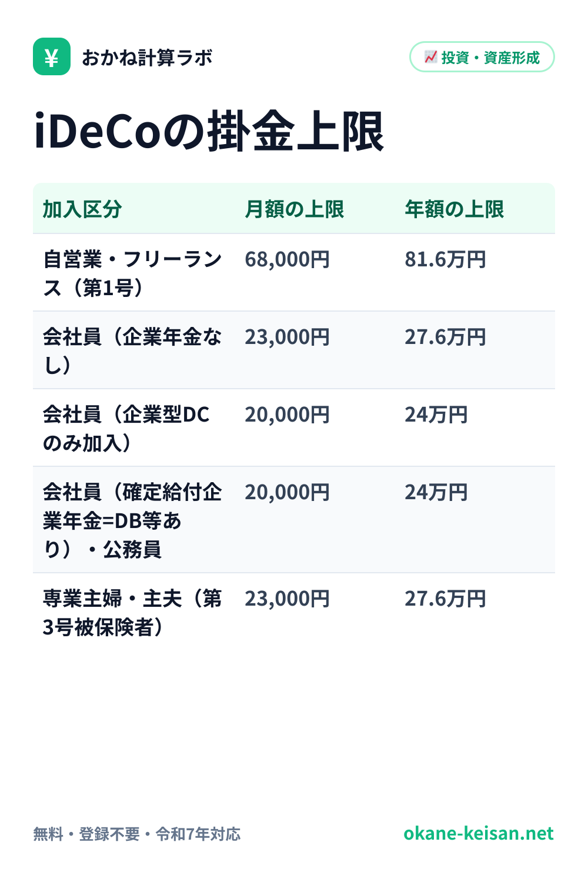Click 24万円 in the 企業型DC row
Screen dimensions: 588x882
436,415
